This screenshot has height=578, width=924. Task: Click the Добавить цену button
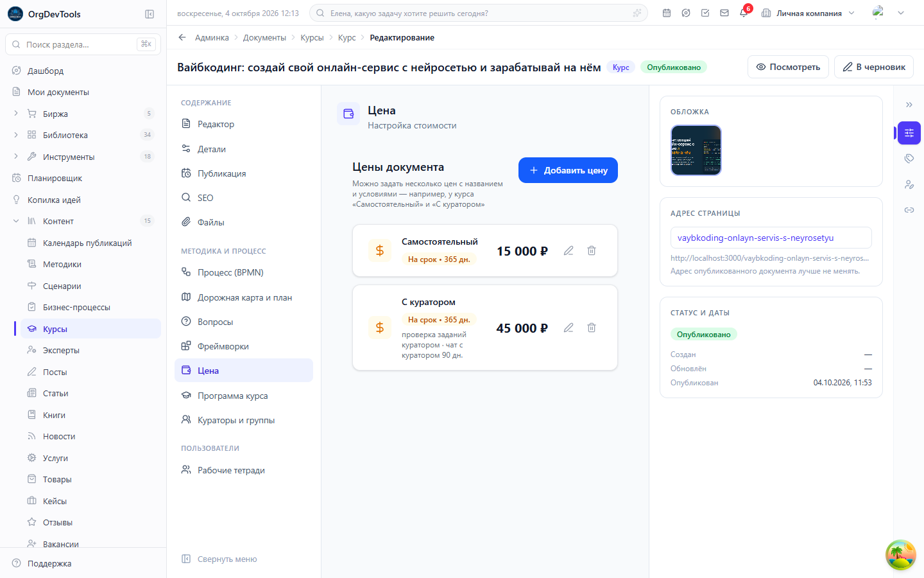click(x=568, y=170)
